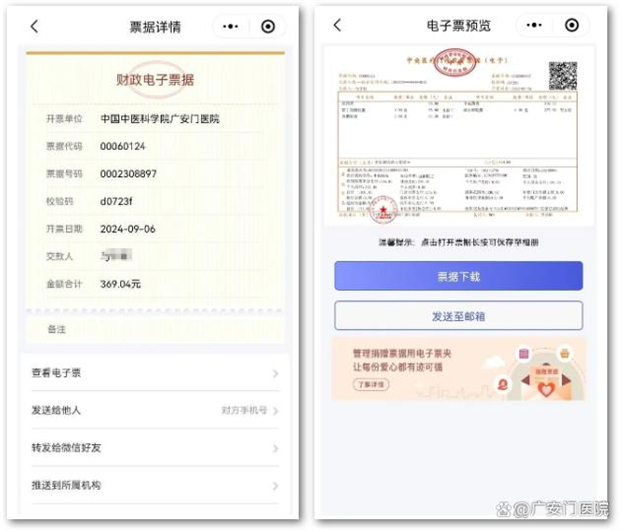Click the 发送至邮箱 button
The height and width of the screenshot is (531, 622).
click(x=459, y=316)
